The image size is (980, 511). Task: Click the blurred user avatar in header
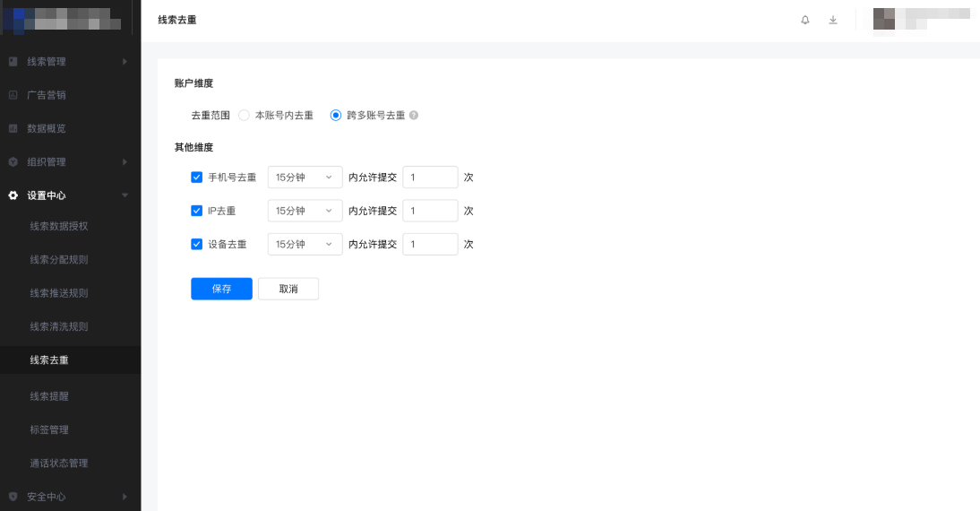coord(884,19)
